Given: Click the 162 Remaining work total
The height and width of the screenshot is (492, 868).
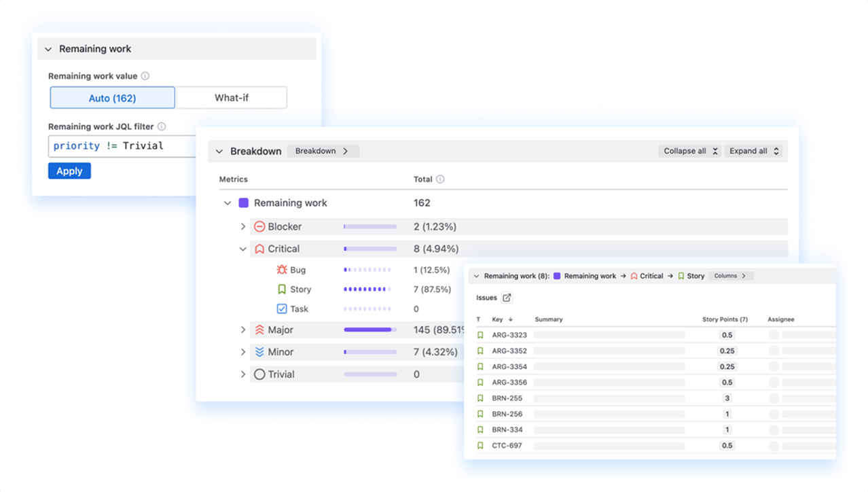Looking at the screenshot, I should pyautogui.click(x=422, y=203).
